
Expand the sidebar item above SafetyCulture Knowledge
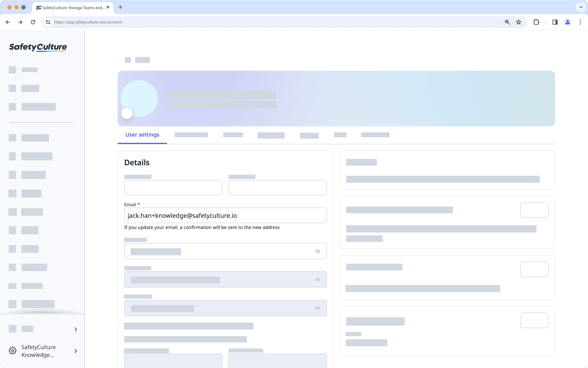[76, 329]
